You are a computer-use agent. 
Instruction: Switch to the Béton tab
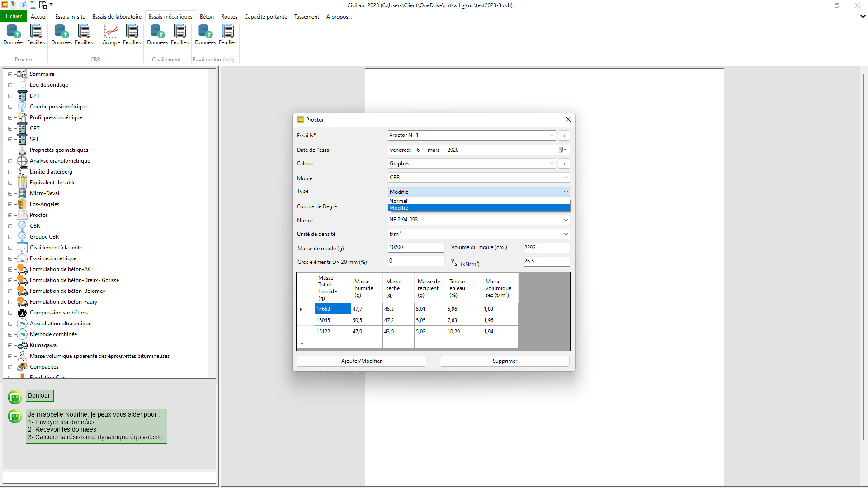coord(207,17)
